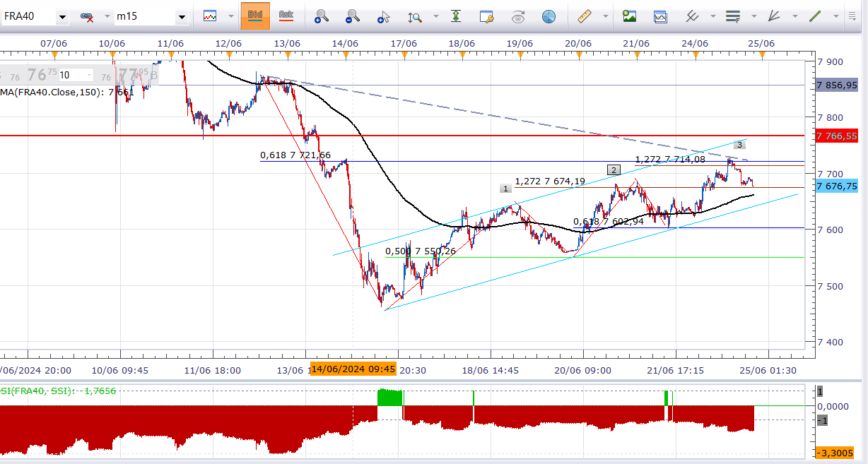Select the green trend line drawing tool
This screenshot has height=464, width=868.
(x=815, y=16)
